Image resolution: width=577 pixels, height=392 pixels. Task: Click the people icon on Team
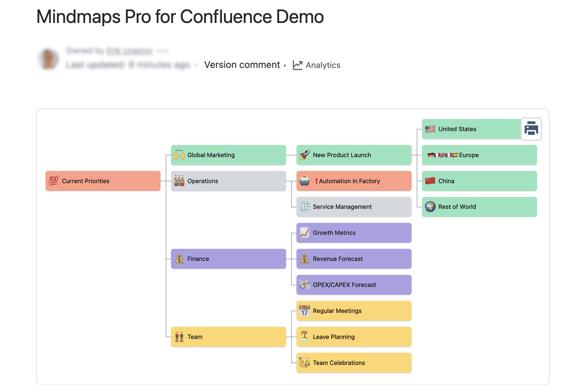(179, 337)
